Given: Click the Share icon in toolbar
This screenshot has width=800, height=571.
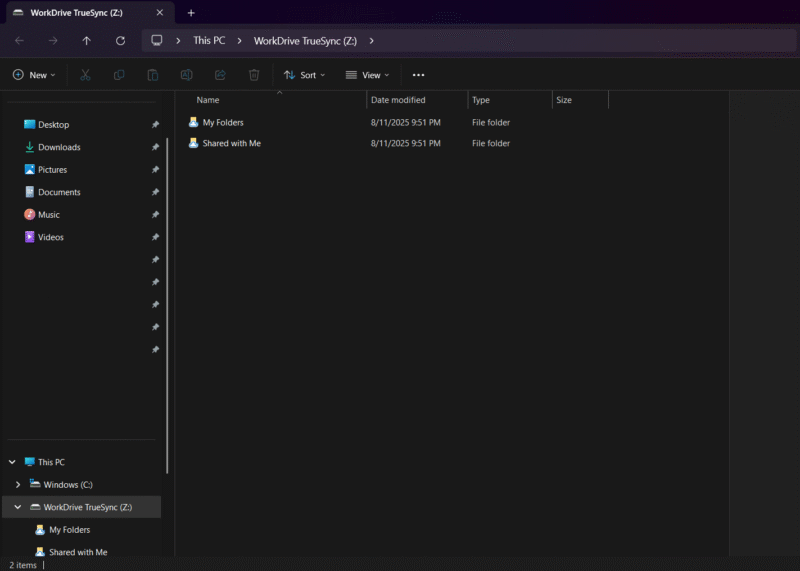Looking at the screenshot, I should (x=220, y=75).
